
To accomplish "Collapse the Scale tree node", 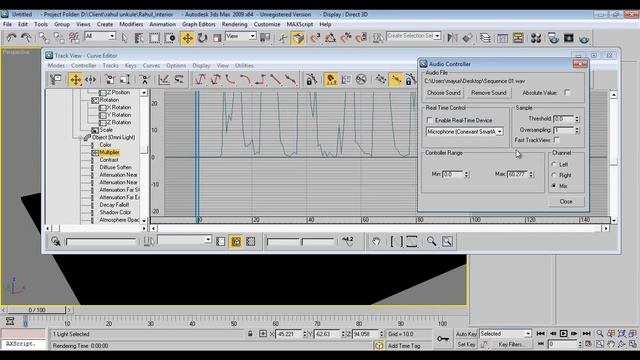I will coord(95,130).
